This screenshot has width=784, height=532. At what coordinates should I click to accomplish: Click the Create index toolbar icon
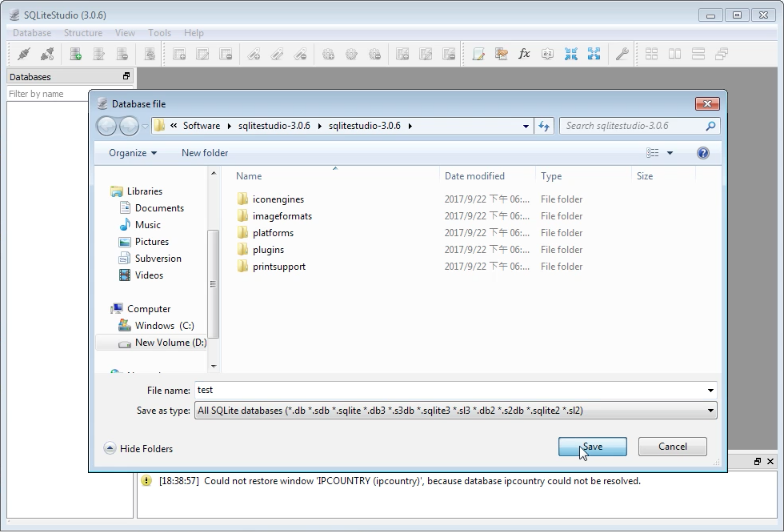(254, 54)
